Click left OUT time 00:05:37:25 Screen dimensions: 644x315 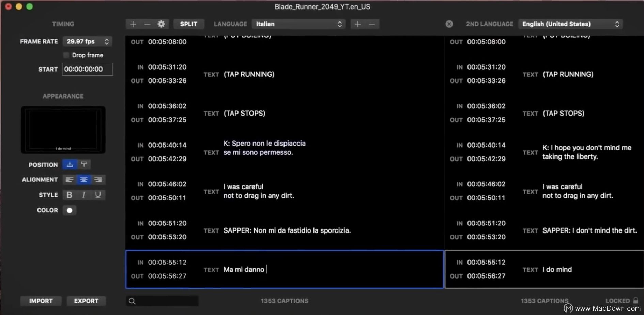click(167, 120)
